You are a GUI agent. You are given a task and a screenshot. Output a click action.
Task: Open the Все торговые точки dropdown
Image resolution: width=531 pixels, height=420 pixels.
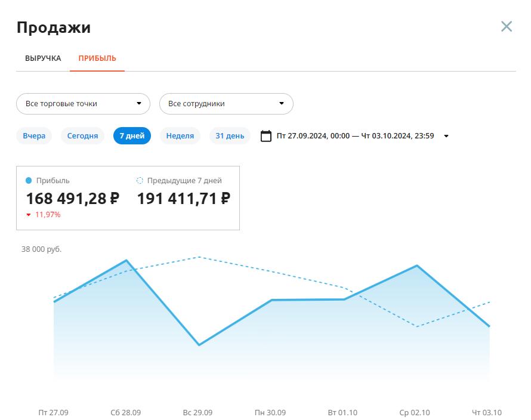pyautogui.click(x=83, y=104)
